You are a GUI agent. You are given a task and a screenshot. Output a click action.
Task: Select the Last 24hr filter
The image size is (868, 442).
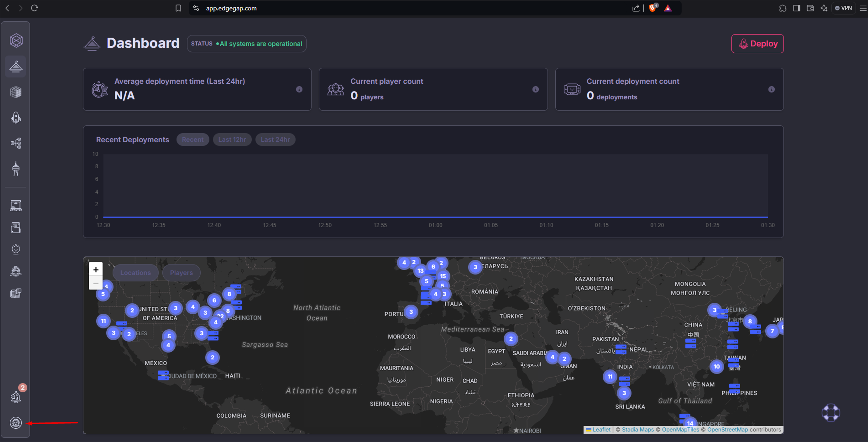(x=275, y=139)
